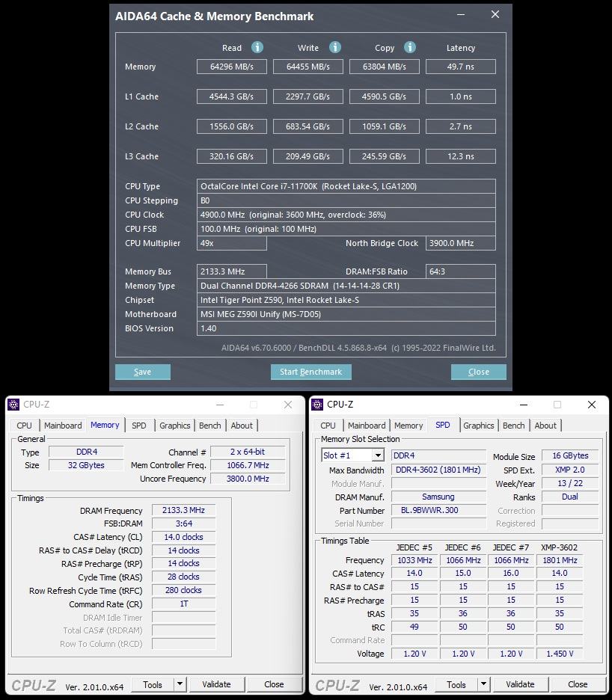Click CAS# Latency value 14.0 clocks

[183, 537]
